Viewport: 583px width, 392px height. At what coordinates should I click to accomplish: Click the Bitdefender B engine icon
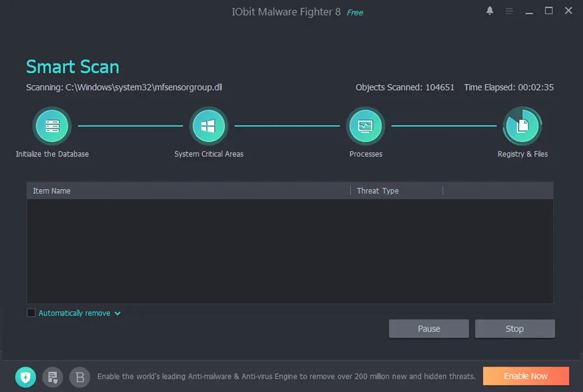click(x=80, y=377)
